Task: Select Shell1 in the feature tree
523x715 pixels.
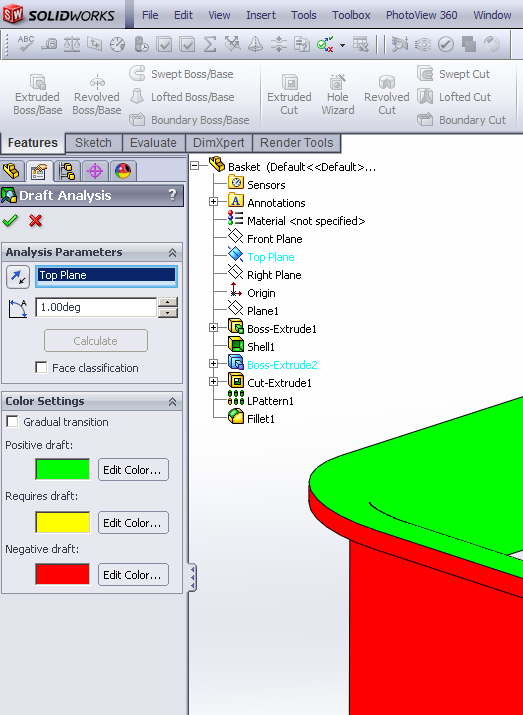Action: click(251, 346)
